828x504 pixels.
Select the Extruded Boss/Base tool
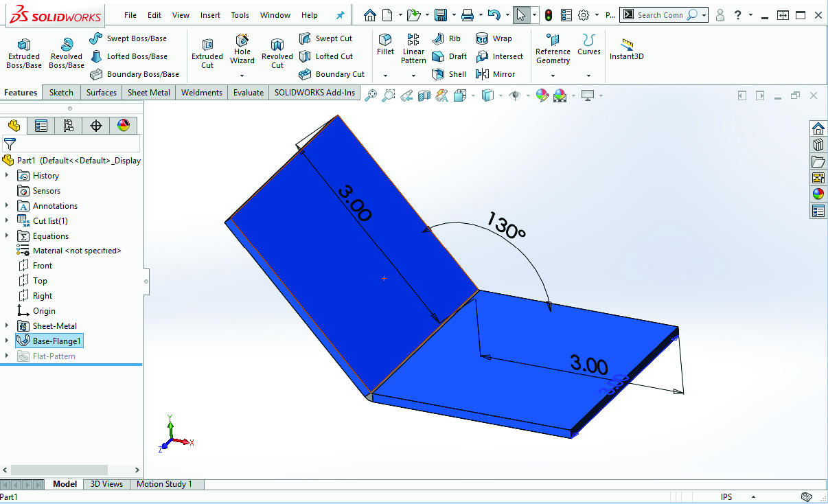pyautogui.click(x=23, y=53)
